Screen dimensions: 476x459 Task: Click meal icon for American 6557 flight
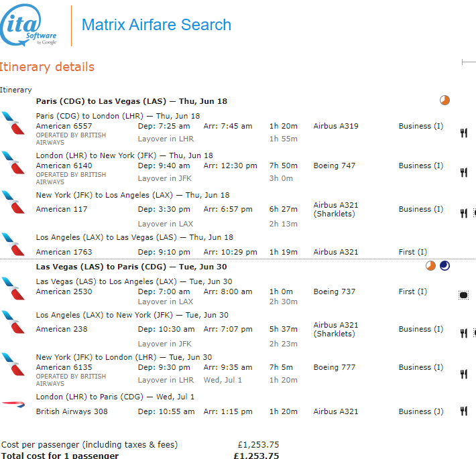(x=463, y=133)
